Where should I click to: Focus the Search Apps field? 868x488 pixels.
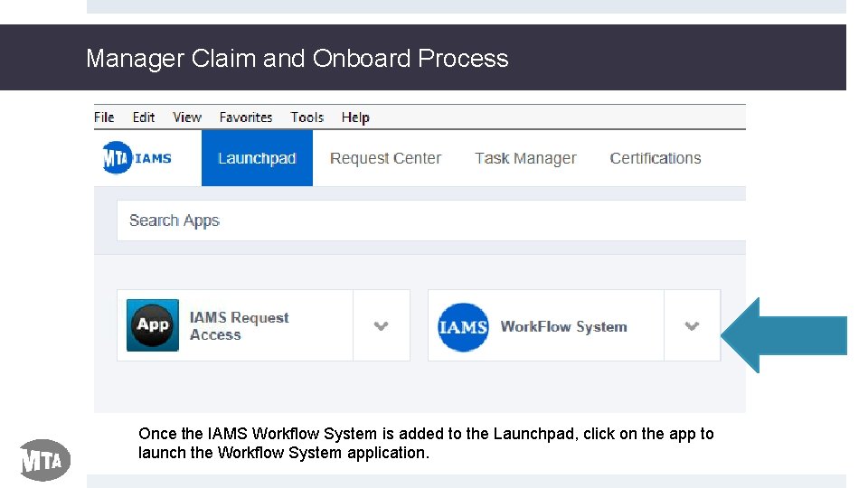click(431, 221)
